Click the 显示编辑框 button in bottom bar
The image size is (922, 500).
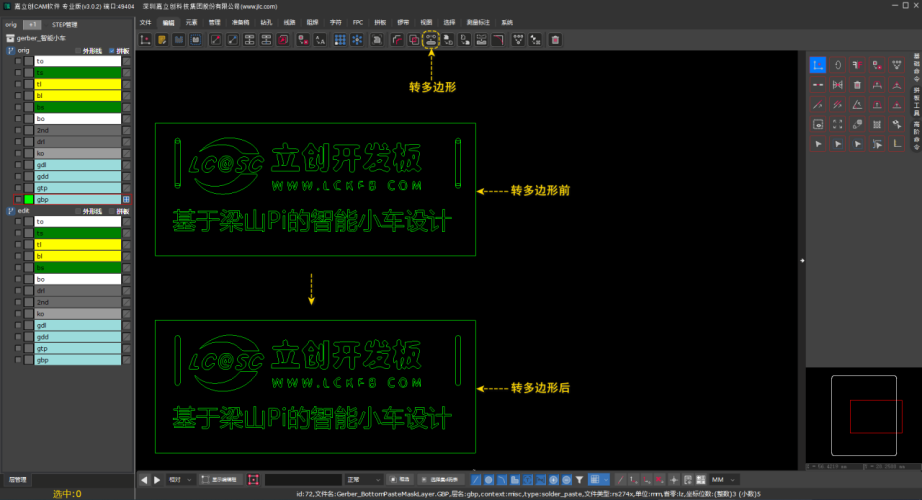pyautogui.click(x=220, y=480)
